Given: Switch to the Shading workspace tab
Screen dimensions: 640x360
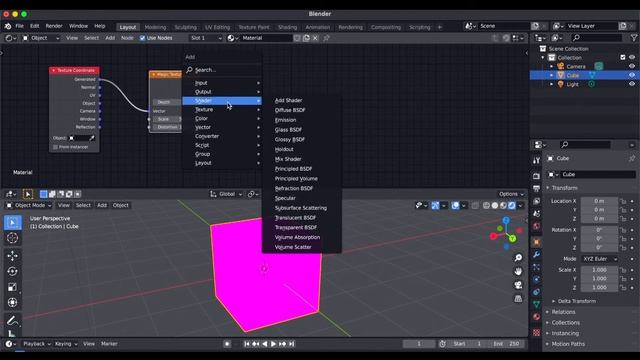Looking at the screenshot, I should pyautogui.click(x=287, y=27).
